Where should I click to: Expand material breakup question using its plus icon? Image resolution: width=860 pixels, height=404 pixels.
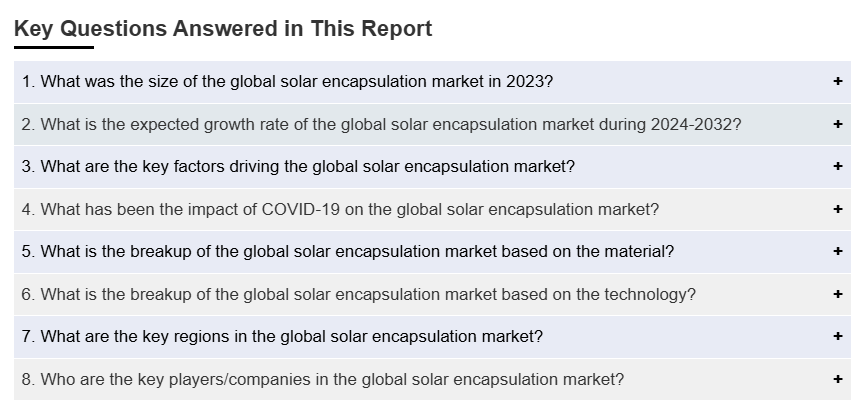click(x=838, y=252)
